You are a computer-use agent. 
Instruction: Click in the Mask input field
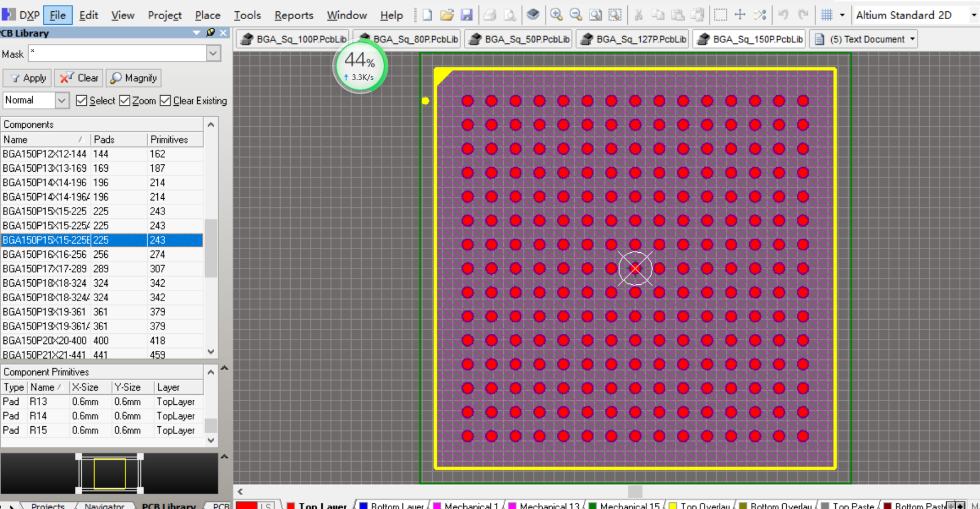pos(118,53)
